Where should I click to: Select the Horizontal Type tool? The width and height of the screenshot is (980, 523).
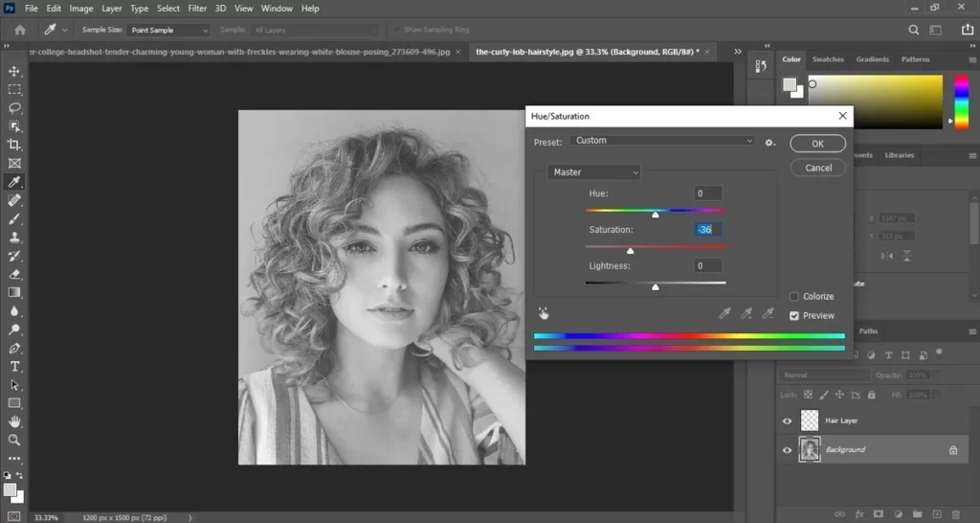coord(14,367)
